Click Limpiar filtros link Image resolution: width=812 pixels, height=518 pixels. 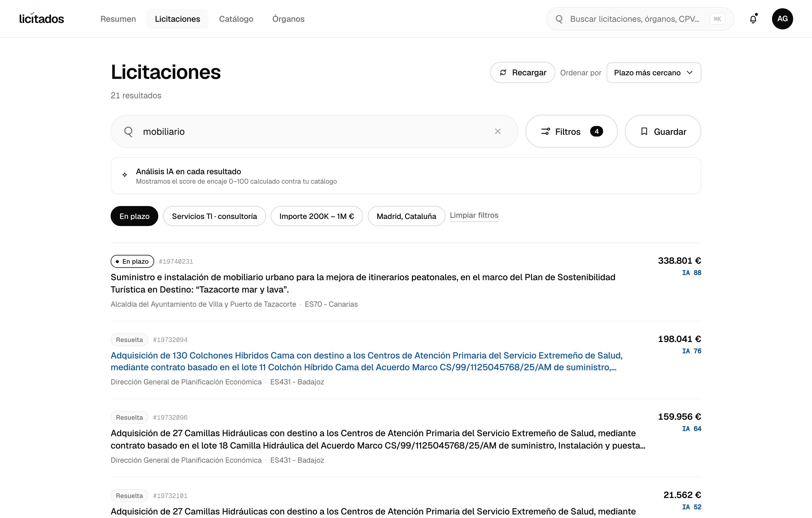[474, 215]
